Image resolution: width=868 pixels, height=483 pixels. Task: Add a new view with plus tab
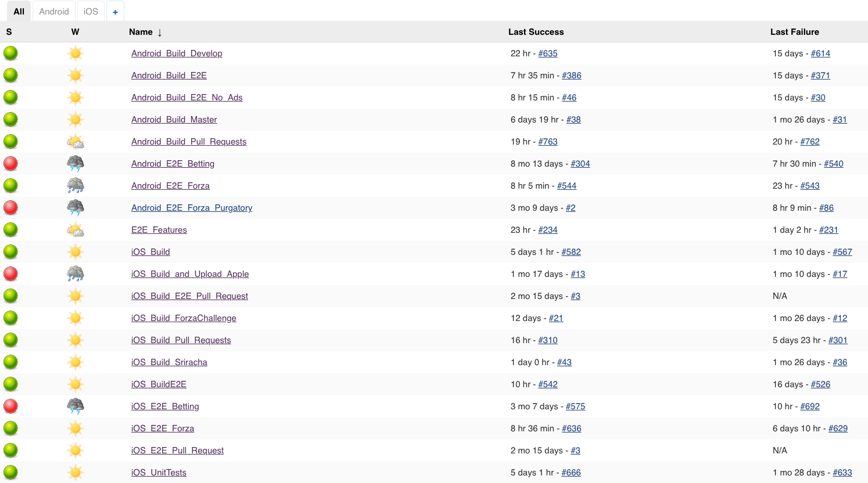[x=115, y=12]
